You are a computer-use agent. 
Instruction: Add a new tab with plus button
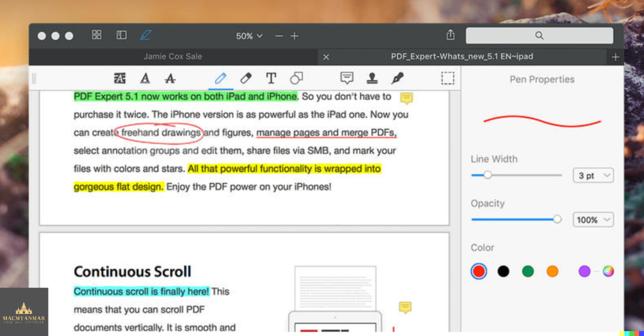[x=615, y=57]
